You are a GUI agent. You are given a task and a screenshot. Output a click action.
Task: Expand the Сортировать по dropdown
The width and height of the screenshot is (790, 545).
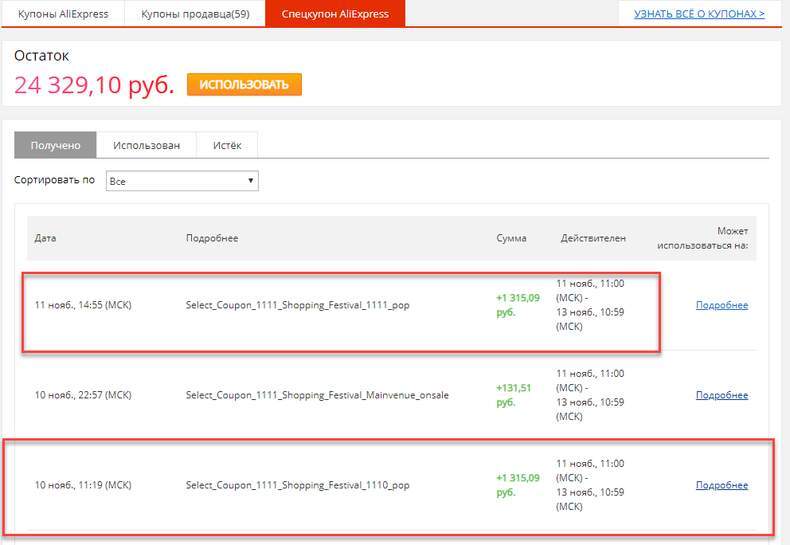[182, 181]
